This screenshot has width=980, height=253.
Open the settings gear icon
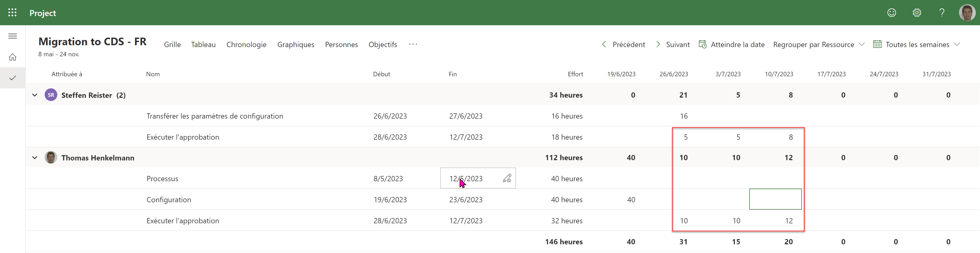point(916,13)
